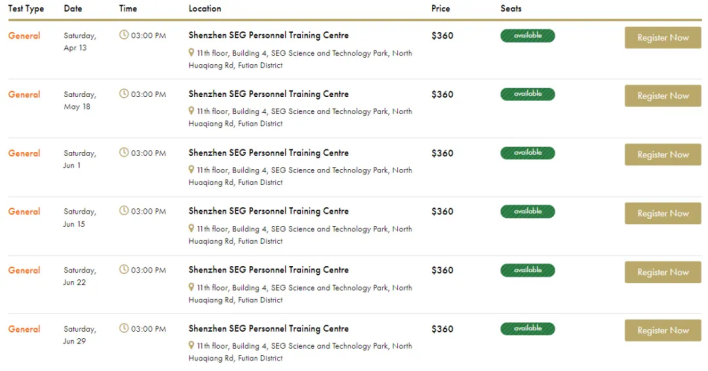Click the clock icon for Jun 29 session
708x371 pixels.
coord(124,328)
